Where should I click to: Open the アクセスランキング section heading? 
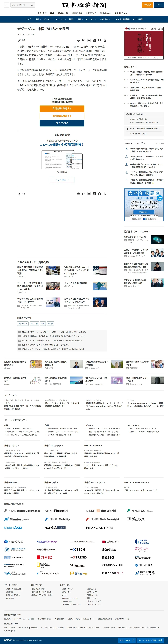pyautogui.click(x=135, y=144)
